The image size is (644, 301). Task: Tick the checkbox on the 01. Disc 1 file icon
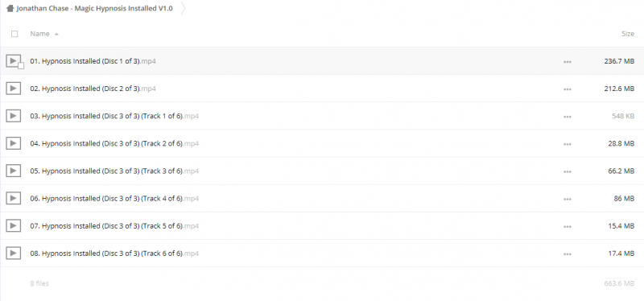pos(21,66)
